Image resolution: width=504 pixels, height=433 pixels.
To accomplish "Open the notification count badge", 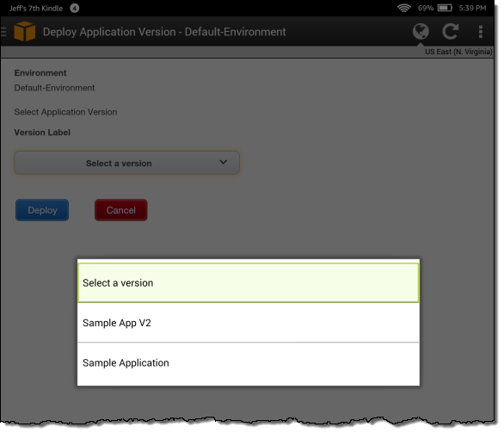I will (x=75, y=8).
